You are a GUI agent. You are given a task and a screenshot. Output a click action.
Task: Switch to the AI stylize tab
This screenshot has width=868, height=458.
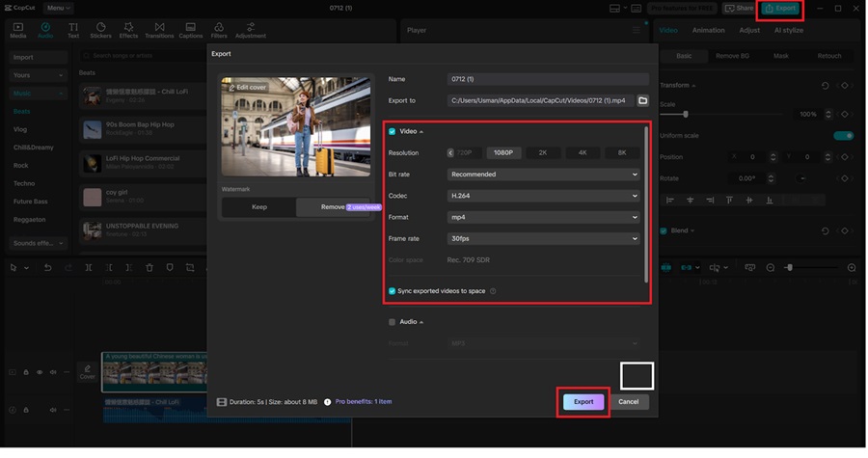pos(789,31)
